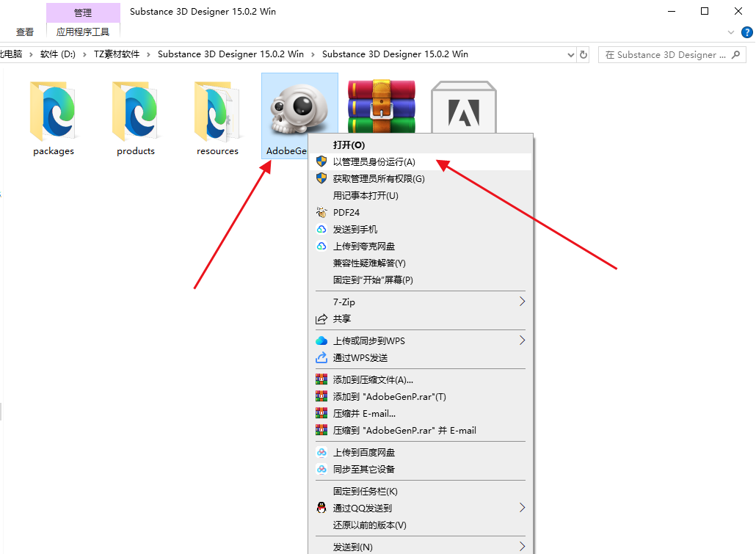Select the Adobe installer box icon
Image resolution: width=756 pixels, height=554 pixels.
pyautogui.click(x=464, y=107)
